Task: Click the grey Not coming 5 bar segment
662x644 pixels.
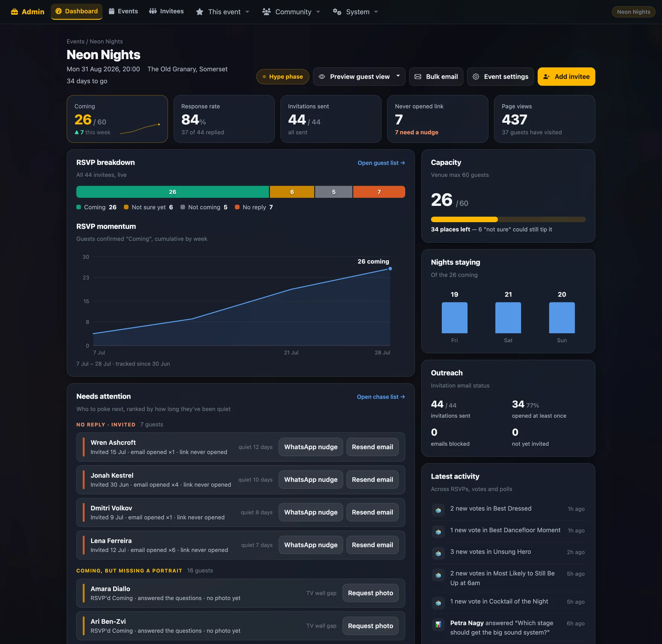Action: coord(334,192)
